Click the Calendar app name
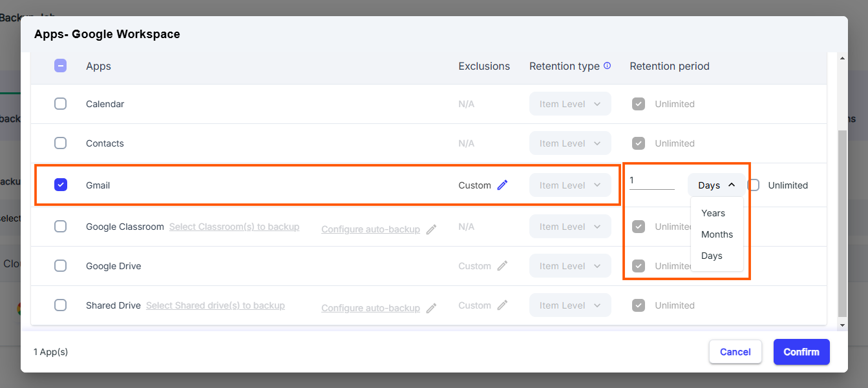Image resolution: width=868 pixels, height=388 pixels. [x=105, y=104]
